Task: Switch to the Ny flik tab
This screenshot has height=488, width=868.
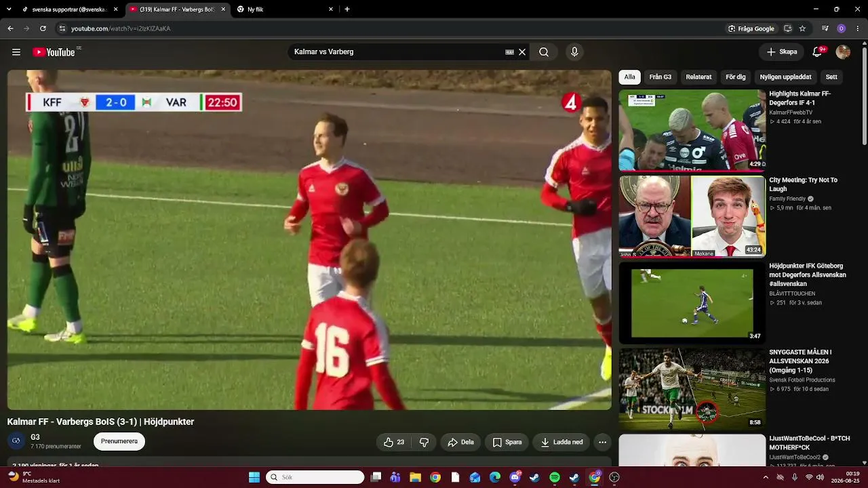Action: [285, 9]
